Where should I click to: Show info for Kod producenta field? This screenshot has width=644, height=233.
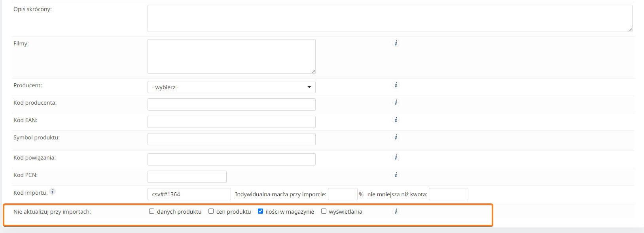pos(396,102)
